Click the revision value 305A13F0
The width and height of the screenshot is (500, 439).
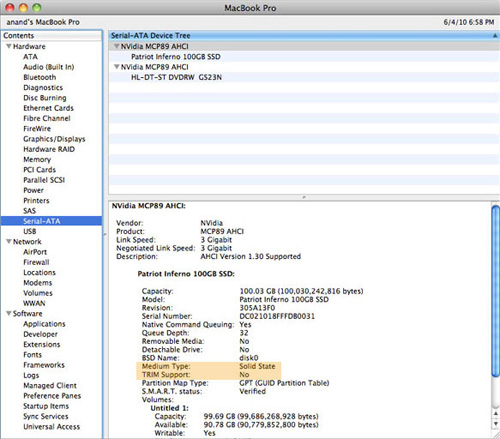pyautogui.click(x=257, y=308)
